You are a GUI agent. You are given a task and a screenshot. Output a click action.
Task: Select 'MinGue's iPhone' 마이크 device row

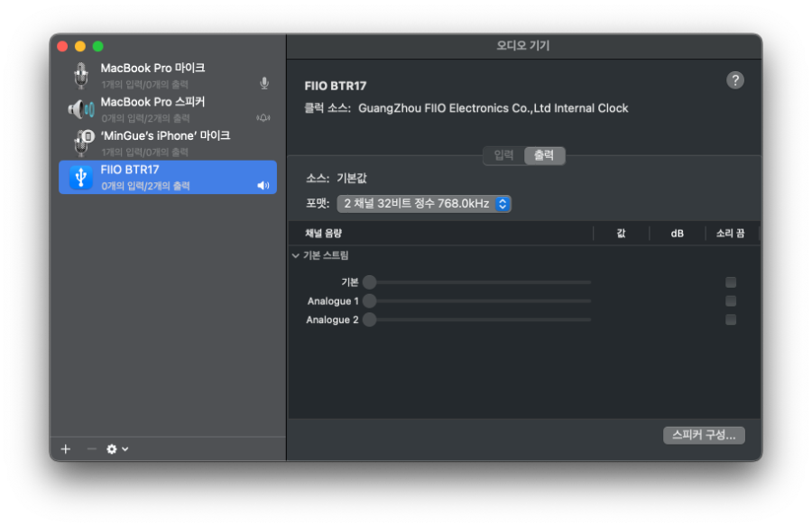click(168, 143)
